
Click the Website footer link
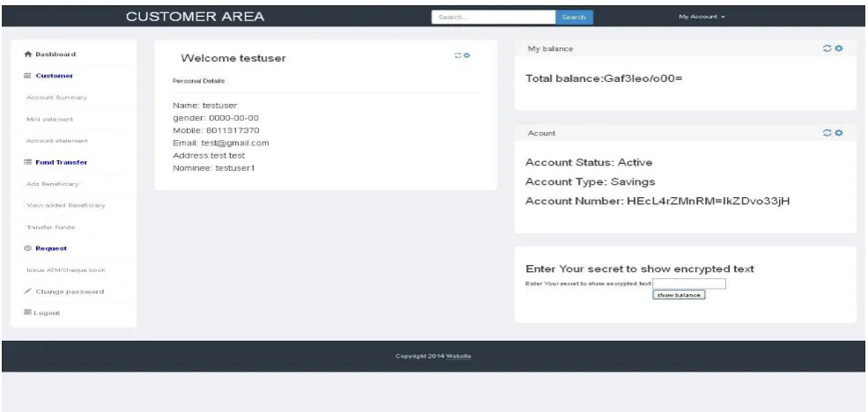pos(458,357)
